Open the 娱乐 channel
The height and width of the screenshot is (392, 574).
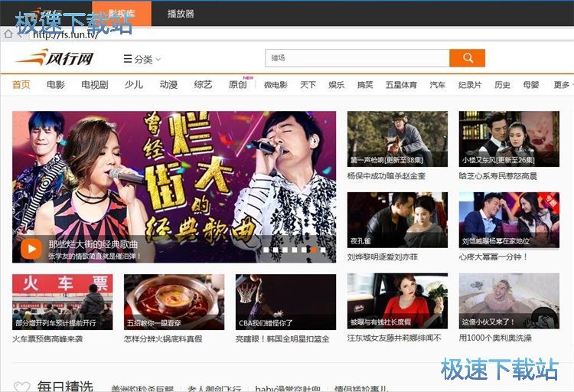[337, 85]
